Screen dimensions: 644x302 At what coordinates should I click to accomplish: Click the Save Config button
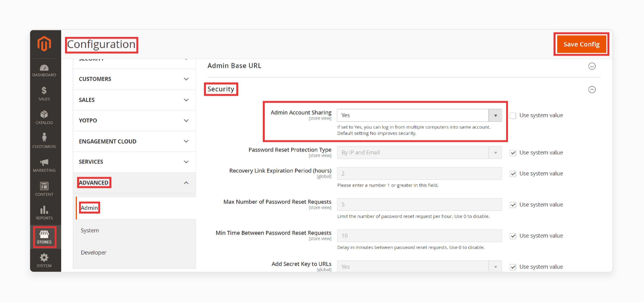click(x=581, y=44)
